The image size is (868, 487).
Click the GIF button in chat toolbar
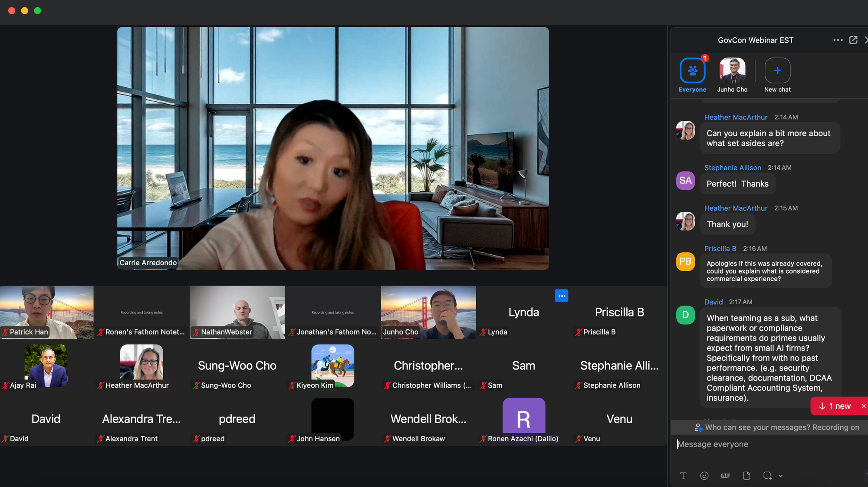[x=725, y=476]
